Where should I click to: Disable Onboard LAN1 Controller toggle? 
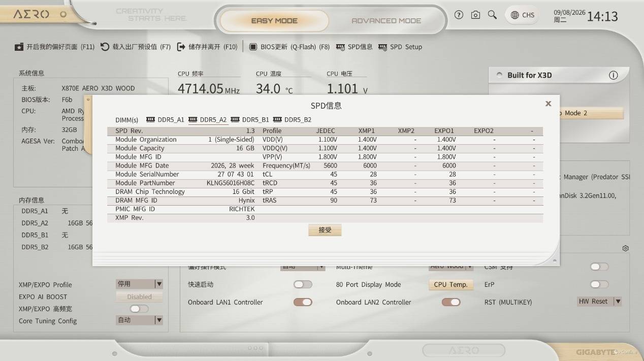pos(303,302)
